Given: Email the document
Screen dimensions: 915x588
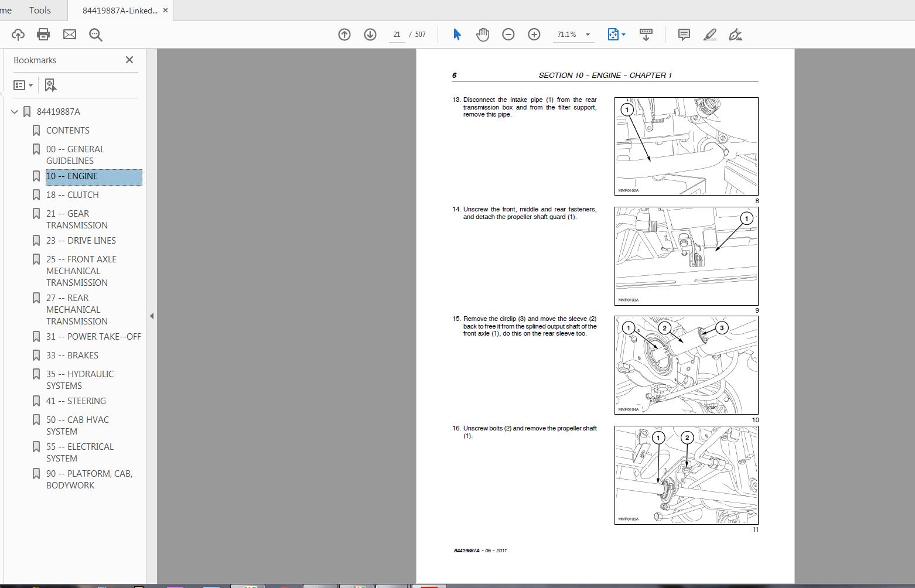Looking at the screenshot, I should (69, 34).
